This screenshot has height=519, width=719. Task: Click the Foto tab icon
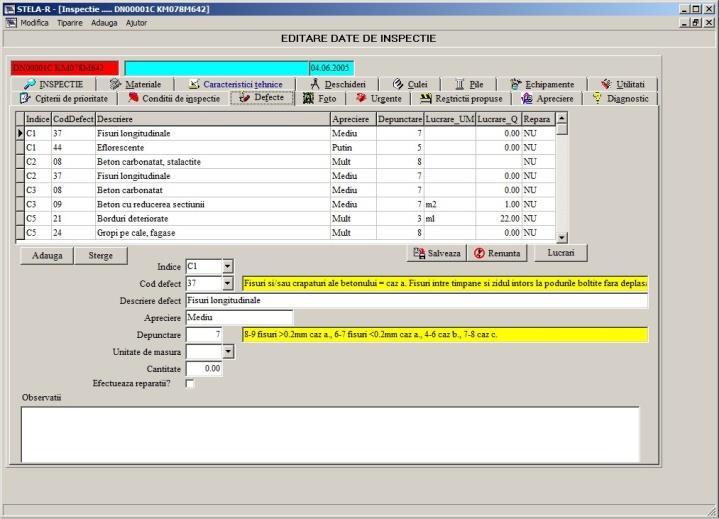(x=309, y=98)
